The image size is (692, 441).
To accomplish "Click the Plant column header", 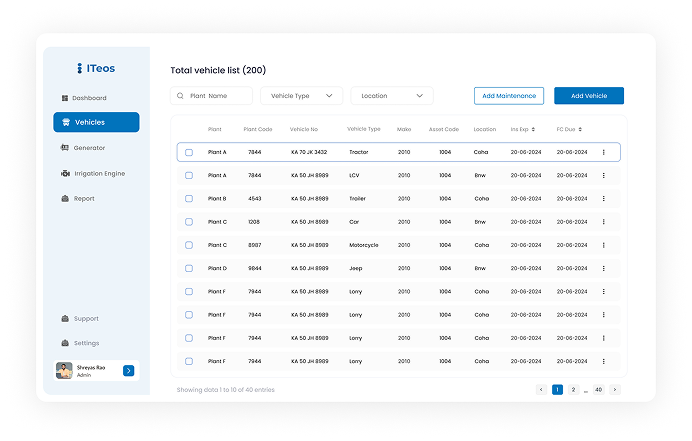I will point(214,129).
